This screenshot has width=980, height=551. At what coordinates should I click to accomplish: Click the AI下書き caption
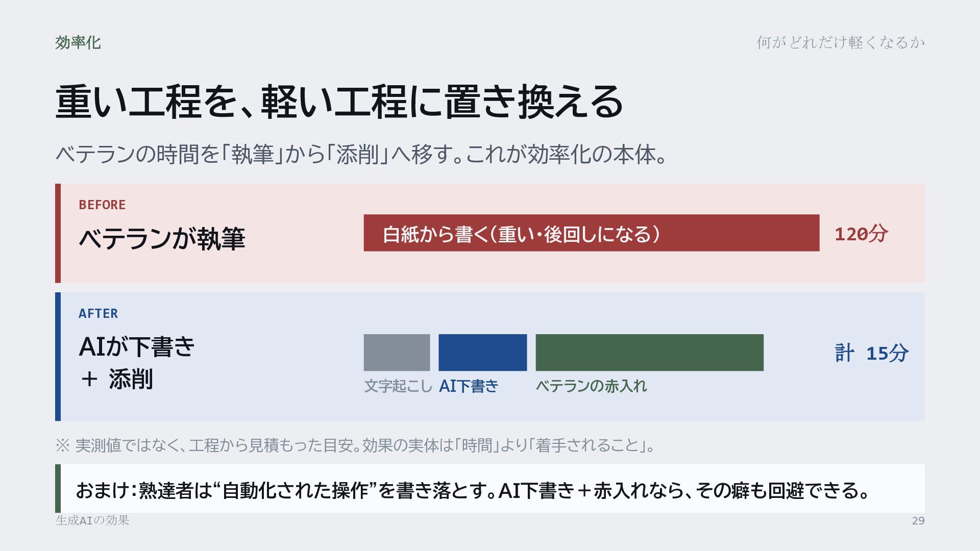point(469,386)
